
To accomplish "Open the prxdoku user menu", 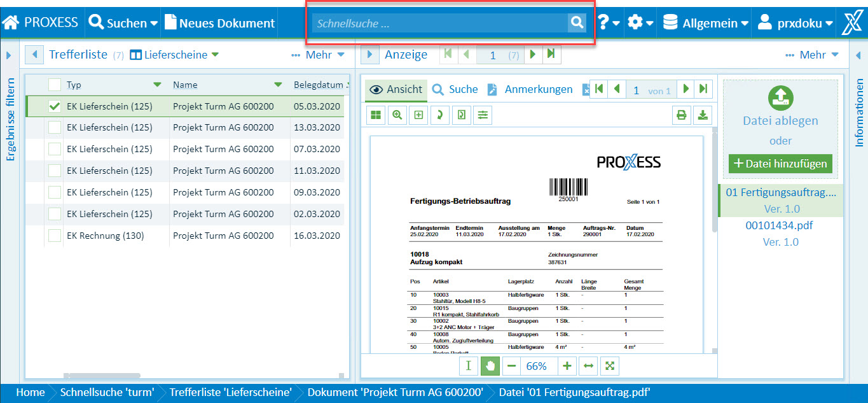I will [x=796, y=23].
